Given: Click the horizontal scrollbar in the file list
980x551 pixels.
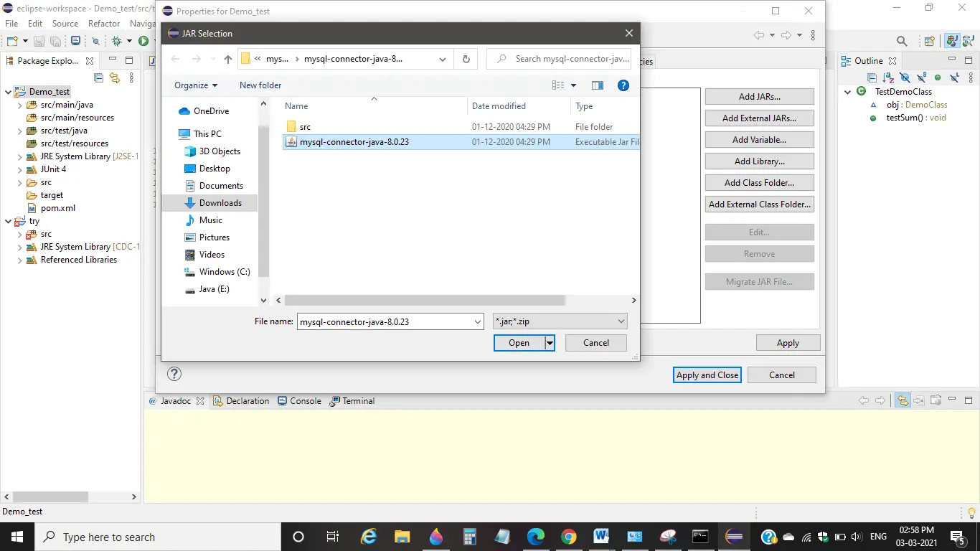Looking at the screenshot, I should pos(425,301).
